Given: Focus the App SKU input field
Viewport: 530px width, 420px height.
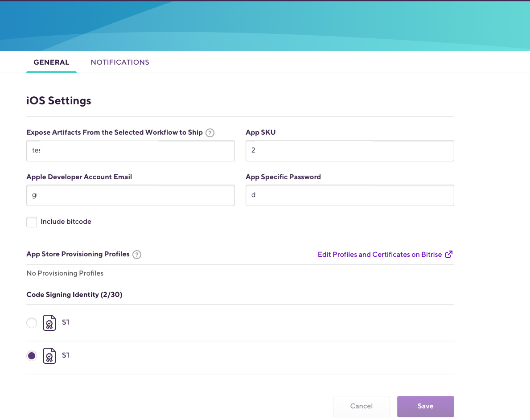Looking at the screenshot, I should point(350,151).
